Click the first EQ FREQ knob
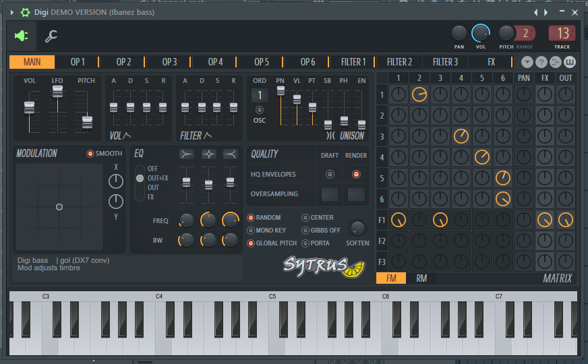The width and height of the screenshot is (588, 364). pos(186,220)
